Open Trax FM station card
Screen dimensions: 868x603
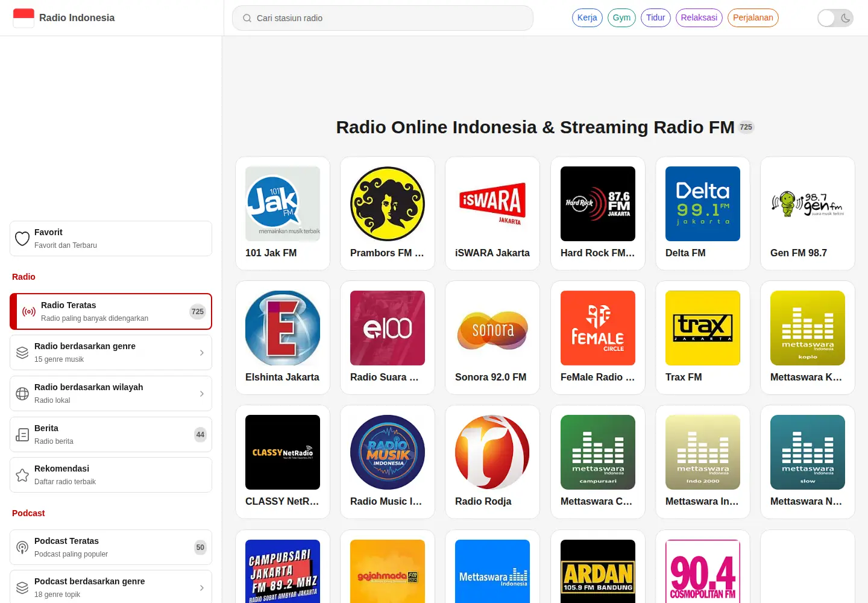[703, 338]
